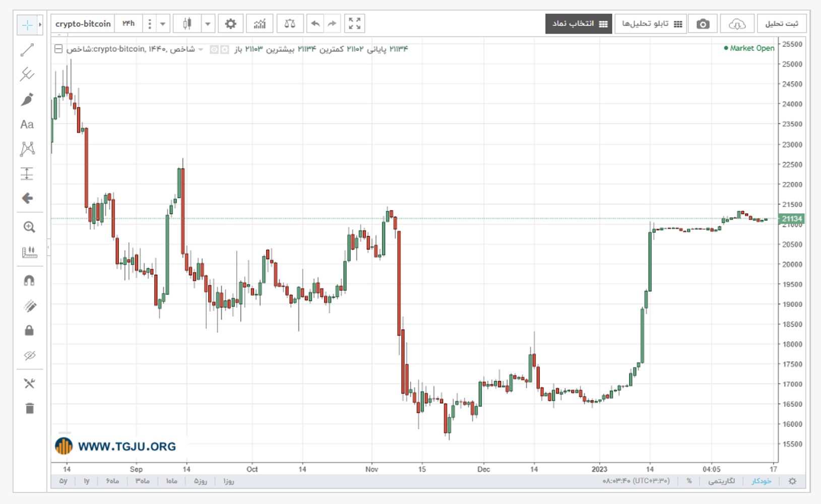Expand the cursor tool options arrow
This screenshot has width=821, height=504.
(x=40, y=25)
